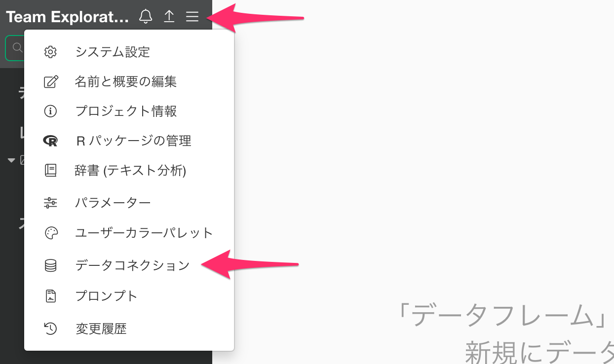Click the book icon beside 辞書
Image resolution: width=614 pixels, height=364 pixels.
point(51,171)
